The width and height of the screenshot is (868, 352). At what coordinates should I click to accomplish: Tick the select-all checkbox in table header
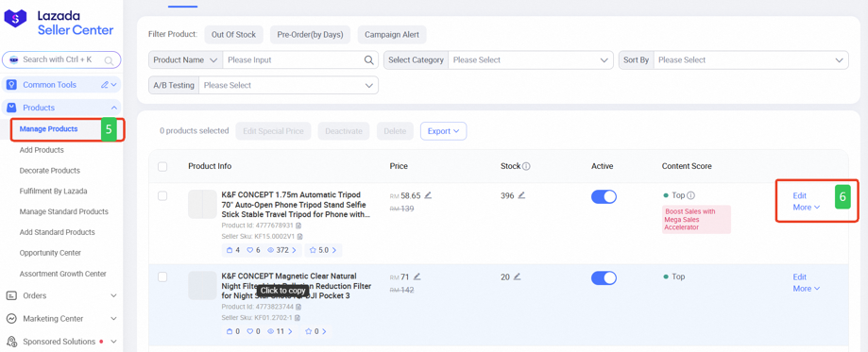[162, 167]
